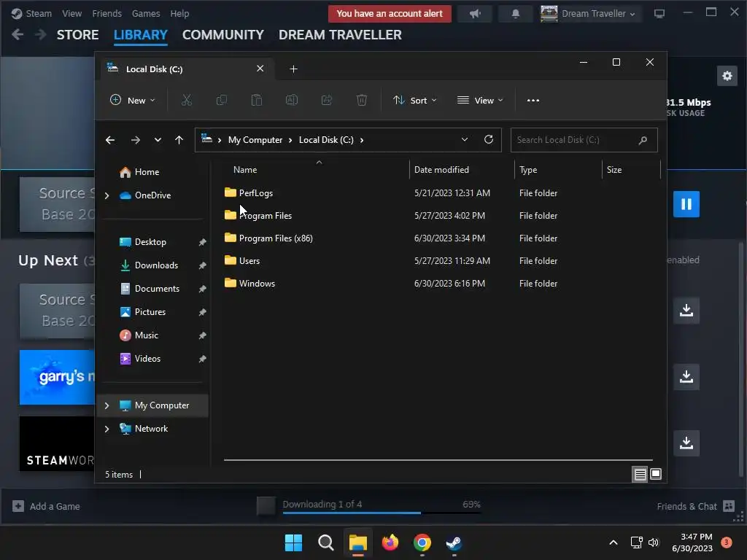
Task: Open Steam's Games menu
Action: (146, 14)
